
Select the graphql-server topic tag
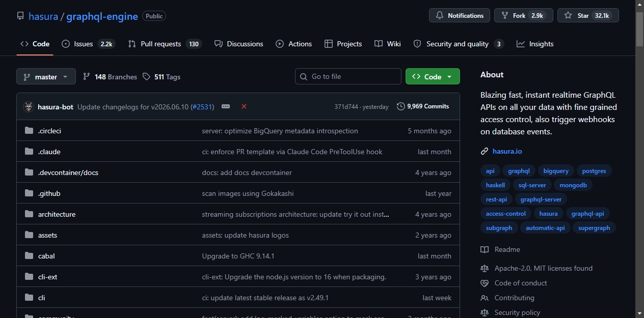click(x=541, y=199)
